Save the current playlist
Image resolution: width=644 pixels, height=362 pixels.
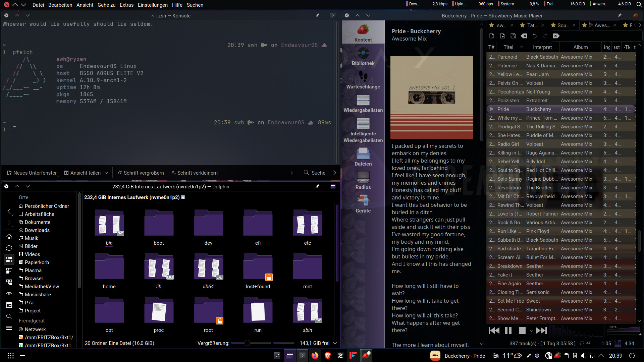coord(513,36)
